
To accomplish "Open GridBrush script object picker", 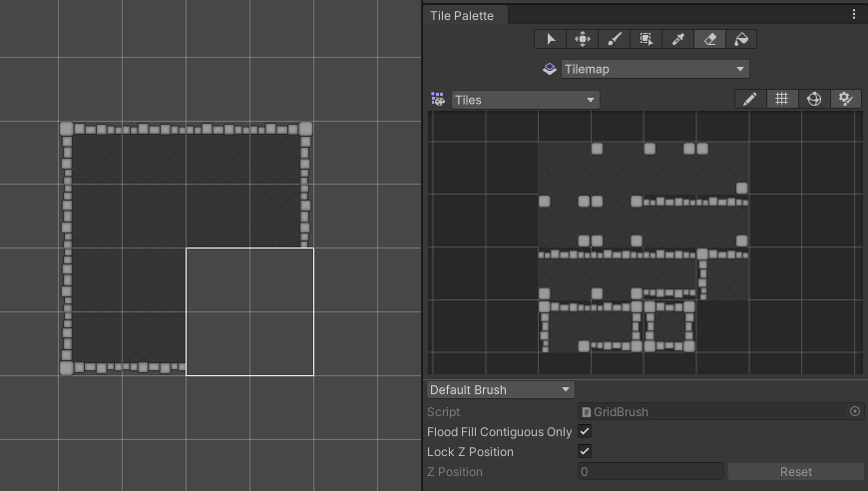I will coord(855,411).
